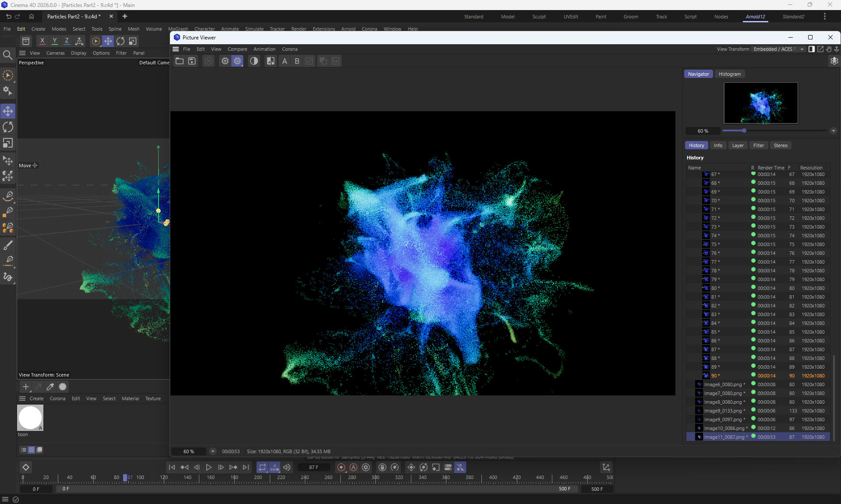Screen dimensions: 841x504
Task: Toggle autokeying record button
Action: click(353, 467)
